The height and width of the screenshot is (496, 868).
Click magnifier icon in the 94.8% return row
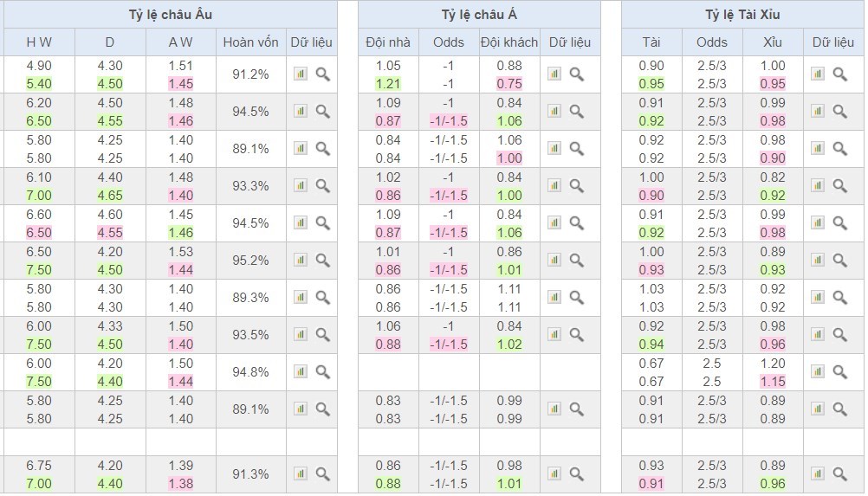point(322,372)
